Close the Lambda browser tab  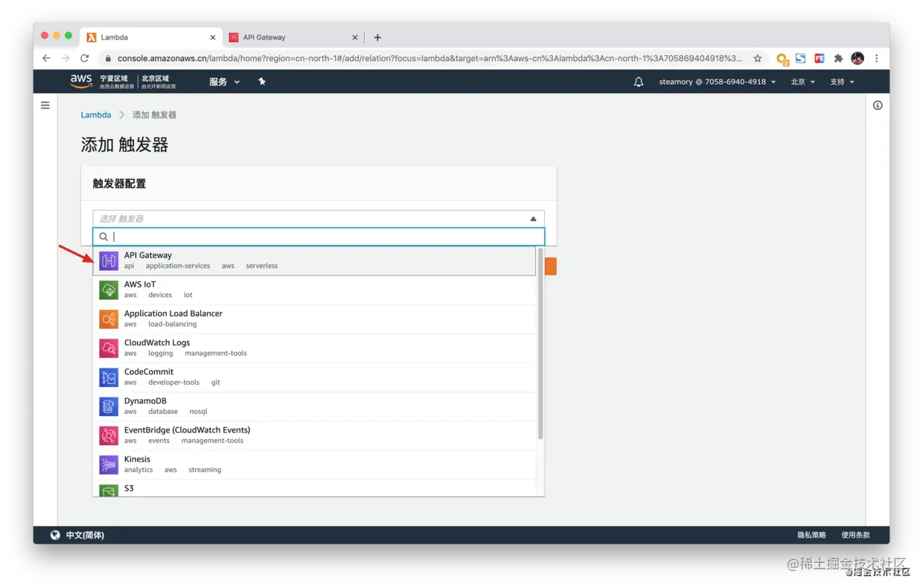[x=213, y=37]
